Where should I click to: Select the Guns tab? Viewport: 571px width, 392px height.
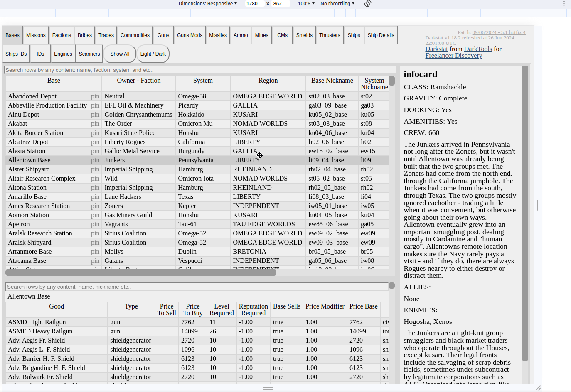tap(163, 35)
